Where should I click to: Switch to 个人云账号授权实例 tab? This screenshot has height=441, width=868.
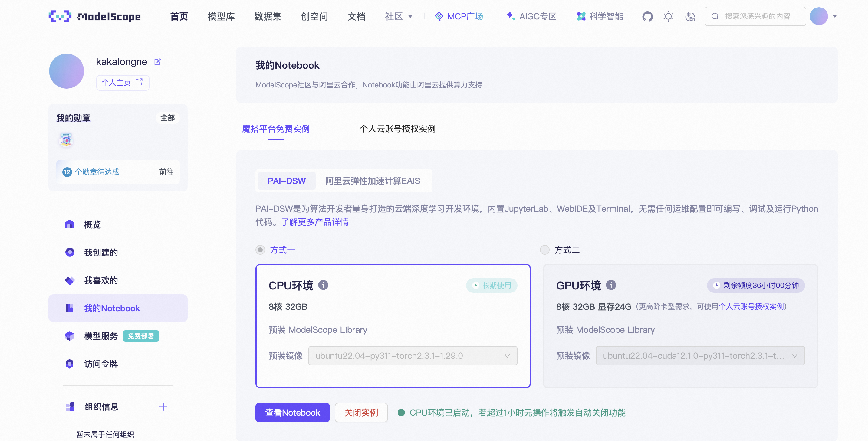coord(397,129)
